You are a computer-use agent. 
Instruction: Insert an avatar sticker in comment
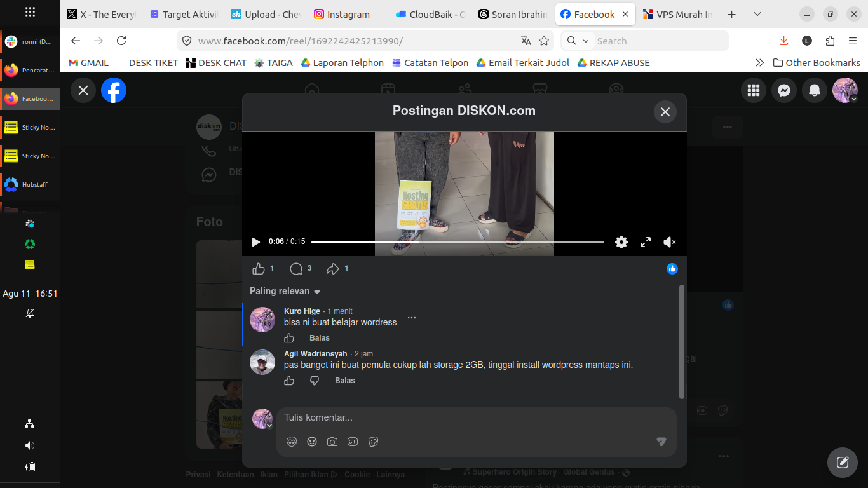292,442
